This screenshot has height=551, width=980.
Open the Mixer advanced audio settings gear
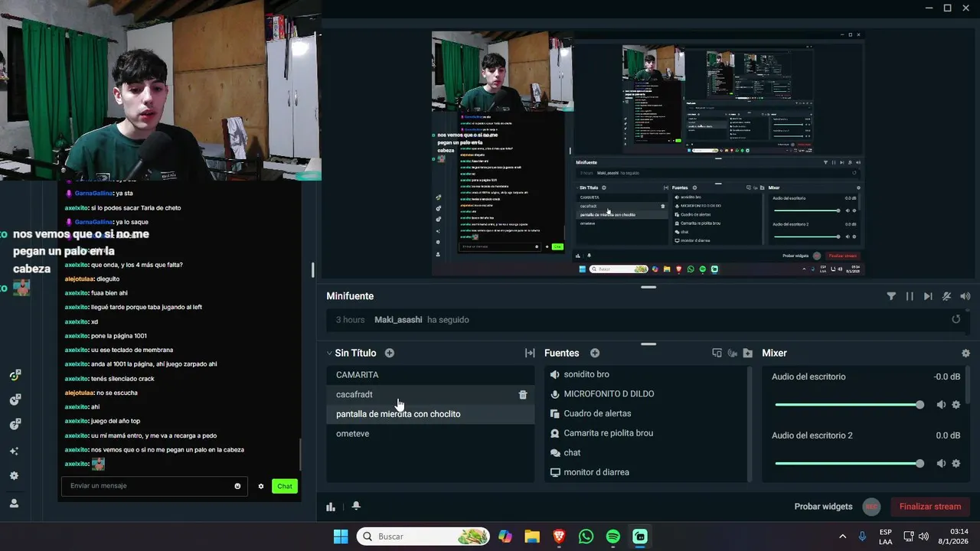coord(965,353)
